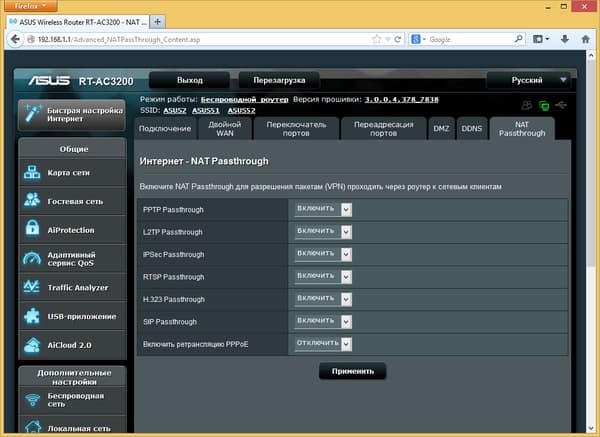The image size is (600, 437).
Task: Open the Беспроводная сеть wireless icon
Action: pyautogui.click(x=33, y=400)
